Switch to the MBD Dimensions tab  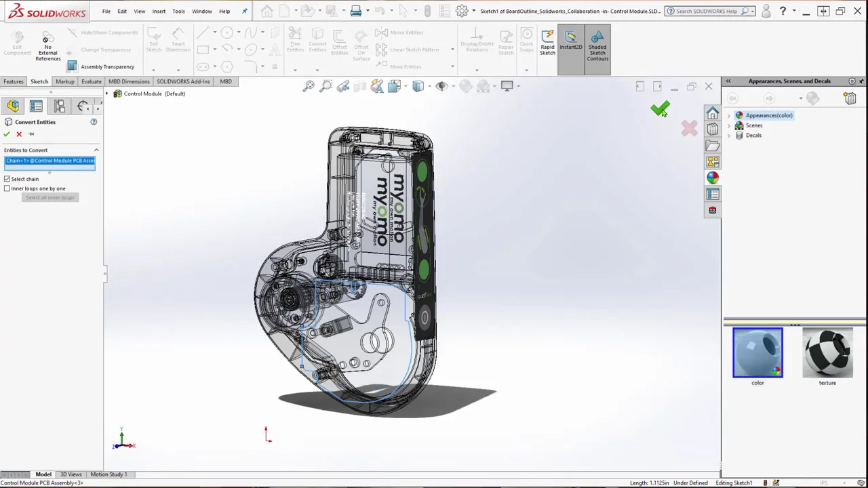pyautogui.click(x=129, y=81)
